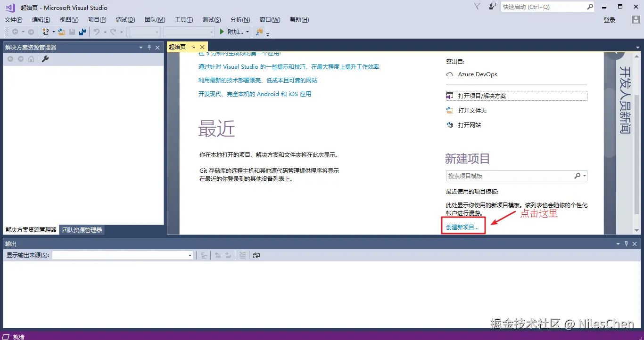The image size is (644, 340).
Task: Click the open folder icon beside 打开文件夹
Action: click(450, 110)
